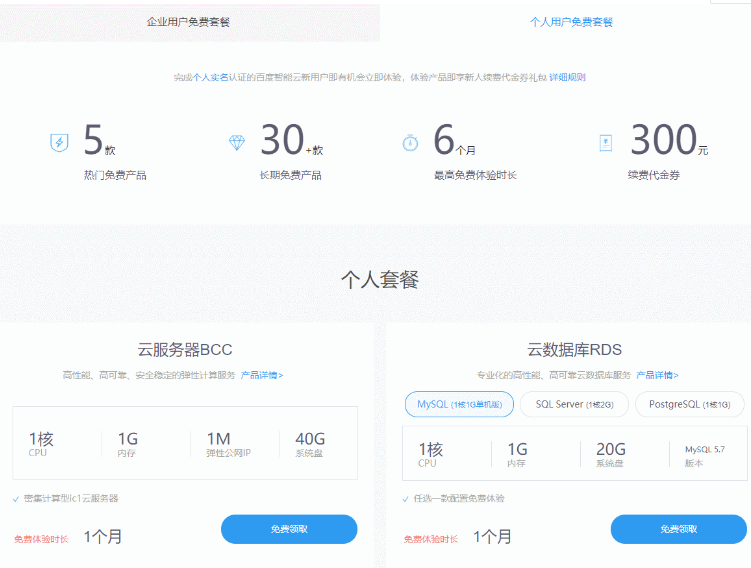The image size is (751, 568).
Task: Click the 20G 系统盘 spec in RDS card
Action: pyautogui.click(x=611, y=454)
